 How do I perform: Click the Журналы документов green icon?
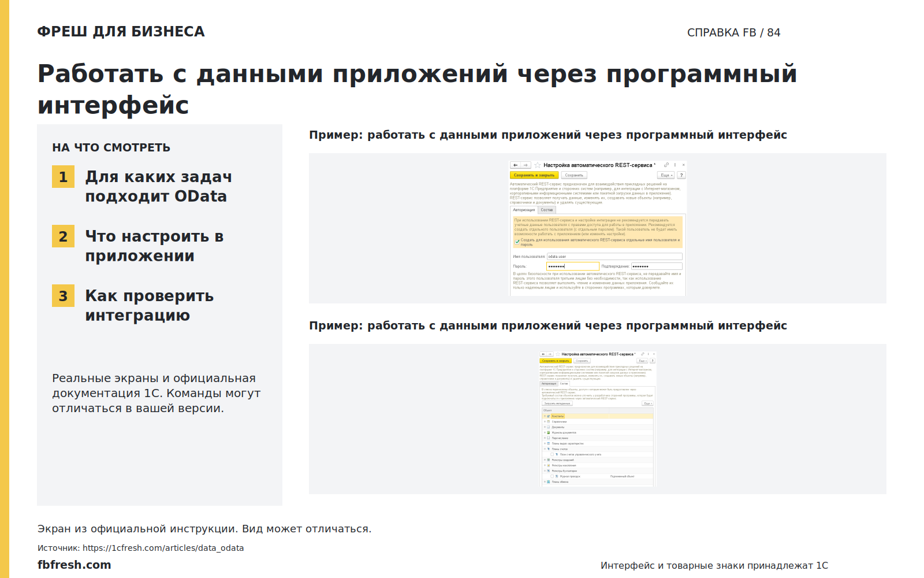click(x=549, y=432)
